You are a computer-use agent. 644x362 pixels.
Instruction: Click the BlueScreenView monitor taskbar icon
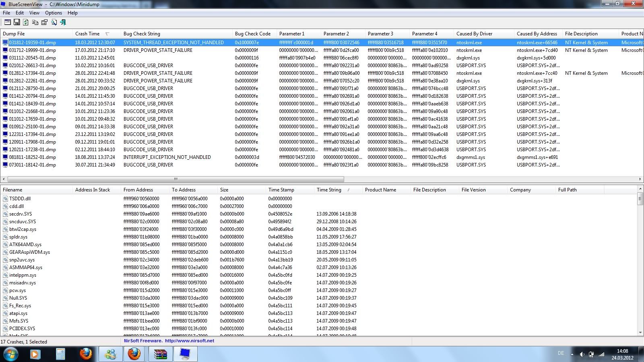click(185, 354)
